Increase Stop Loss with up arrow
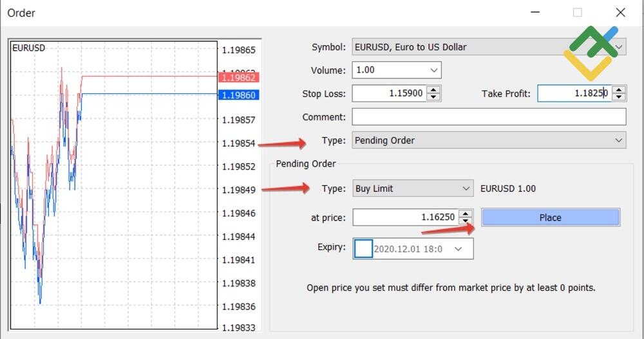The width and height of the screenshot is (644, 339). 434,90
